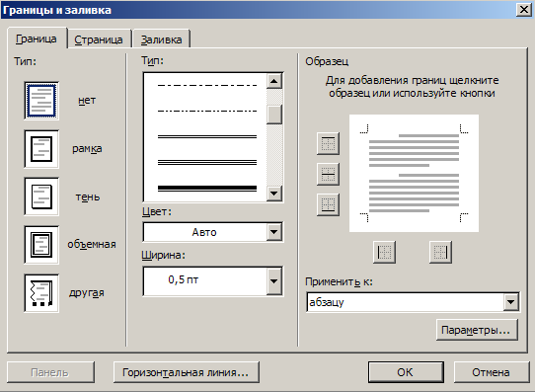Switch to the Страница tab
The width and height of the screenshot is (535, 392).
pyautogui.click(x=99, y=39)
